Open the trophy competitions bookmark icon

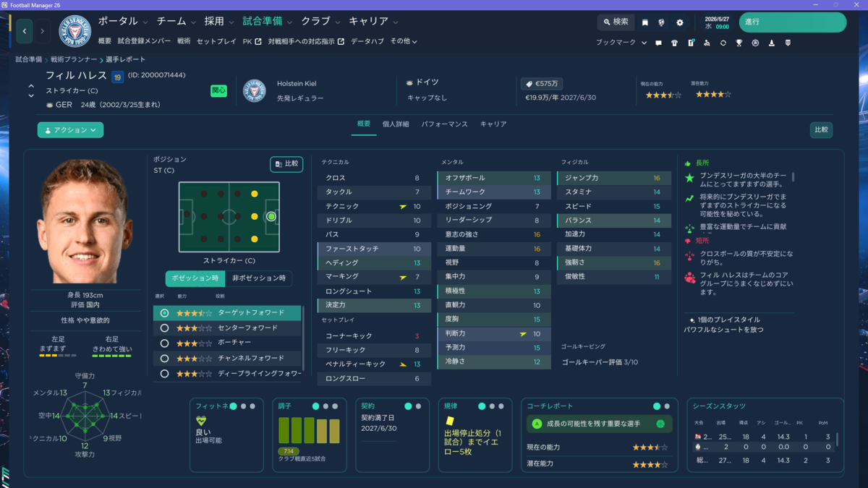[739, 43]
